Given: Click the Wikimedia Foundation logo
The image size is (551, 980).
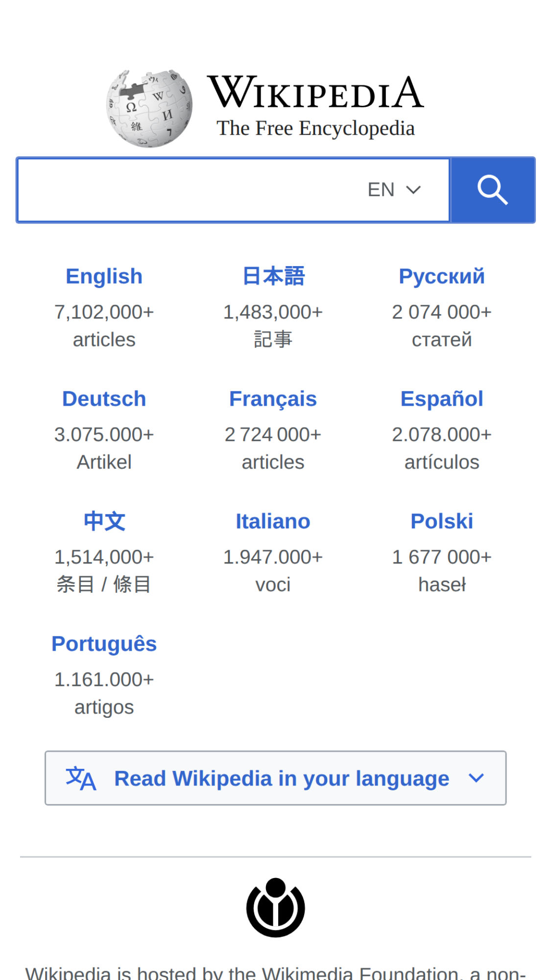Looking at the screenshot, I should [275, 907].
